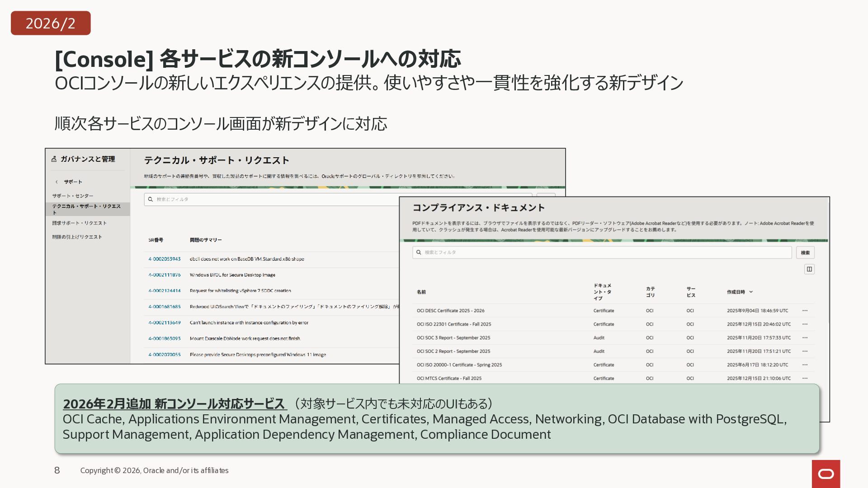This screenshot has width=868, height=488.
Task: Open actions menu for OCI MTCS Certificate row
Action: 805,379
